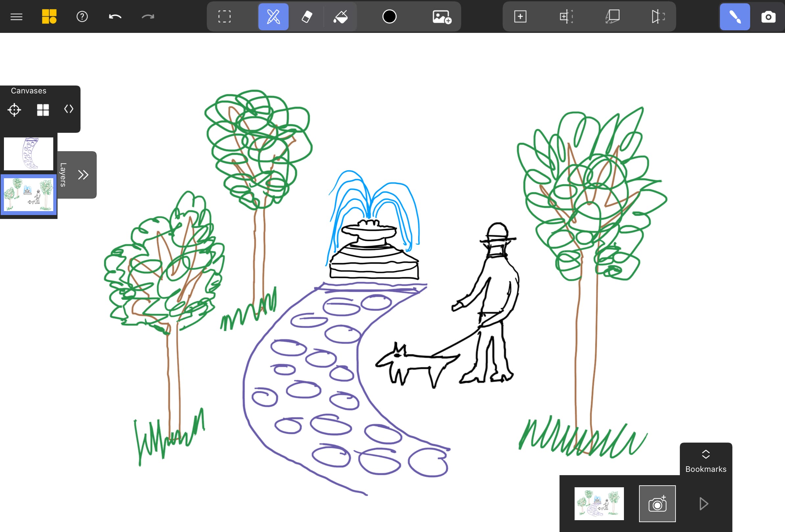The image size is (785, 532).
Task: Click the add adjacent canvas icon
Action: click(x=566, y=16)
